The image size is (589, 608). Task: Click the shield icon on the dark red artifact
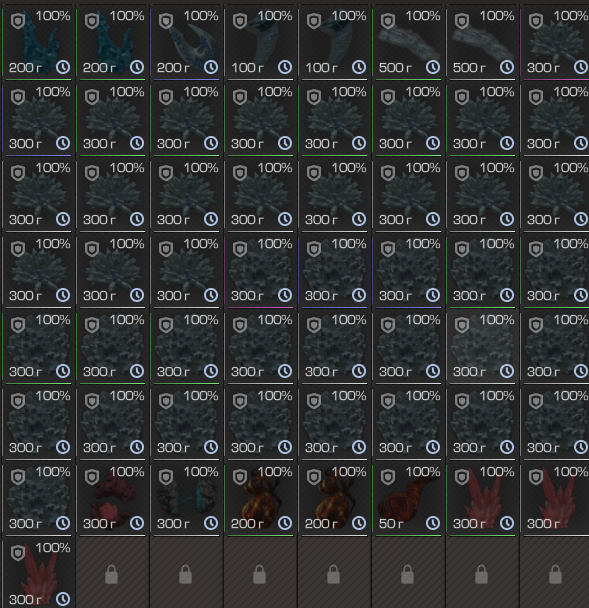[x=92, y=477]
